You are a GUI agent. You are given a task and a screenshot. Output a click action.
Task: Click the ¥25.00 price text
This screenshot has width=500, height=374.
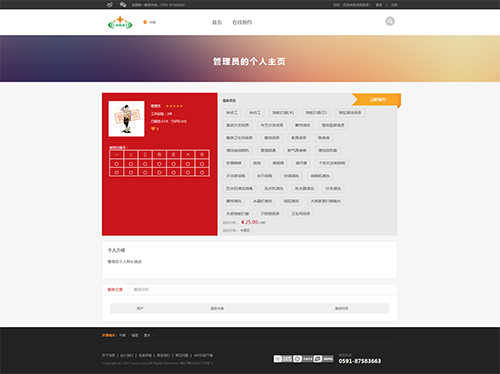(250, 222)
